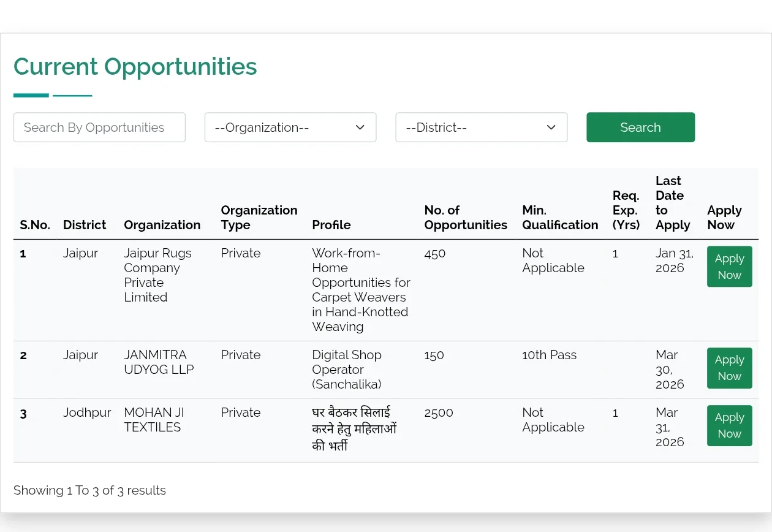This screenshot has width=772, height=532.
Task: Click the District column header
Action: click(x=85, y=225)
